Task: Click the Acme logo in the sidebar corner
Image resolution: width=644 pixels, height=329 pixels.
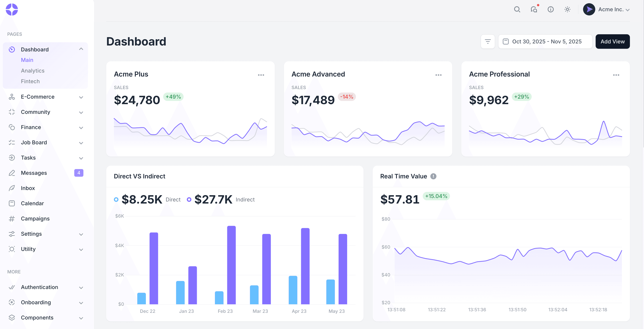Action: click(x=12, y=9)
